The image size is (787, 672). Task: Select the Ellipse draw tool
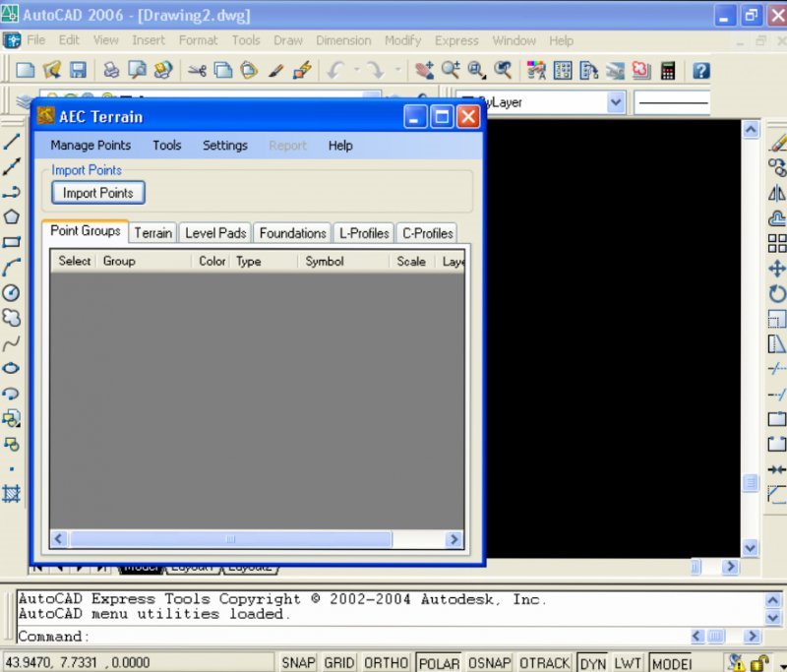pyautogui.click(x=12, y=368)
